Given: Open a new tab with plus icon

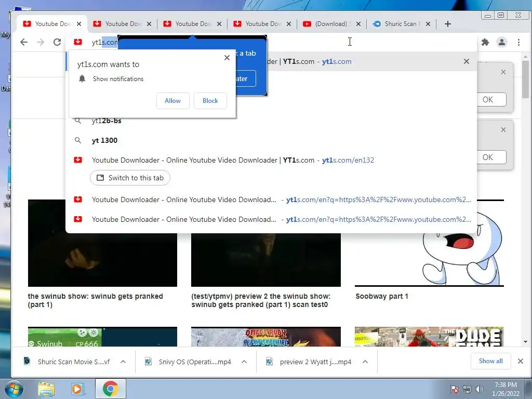Looking at the screenshot, I should tap(447, 24).
